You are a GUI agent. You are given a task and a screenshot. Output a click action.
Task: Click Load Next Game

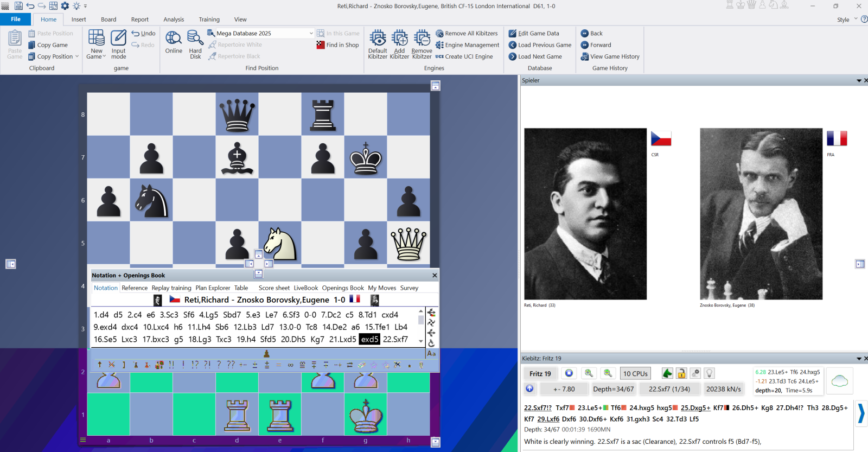pos(539,56)
